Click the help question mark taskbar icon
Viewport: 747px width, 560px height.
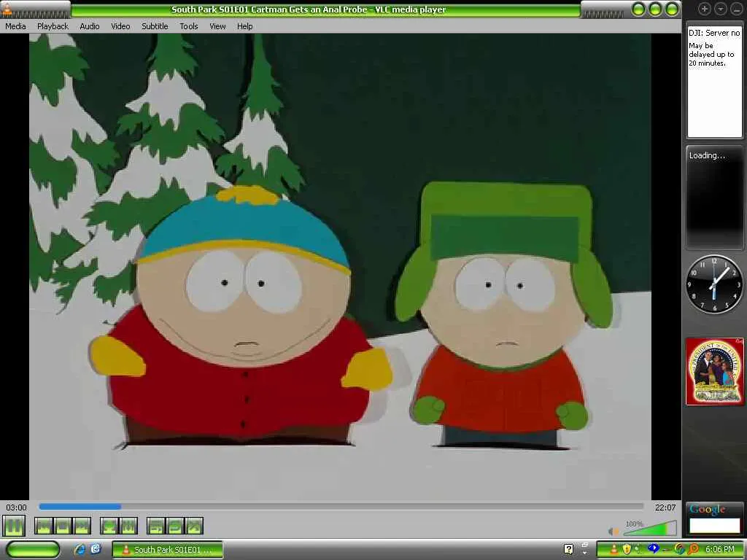pyautogui.click(x=568, y=549)
